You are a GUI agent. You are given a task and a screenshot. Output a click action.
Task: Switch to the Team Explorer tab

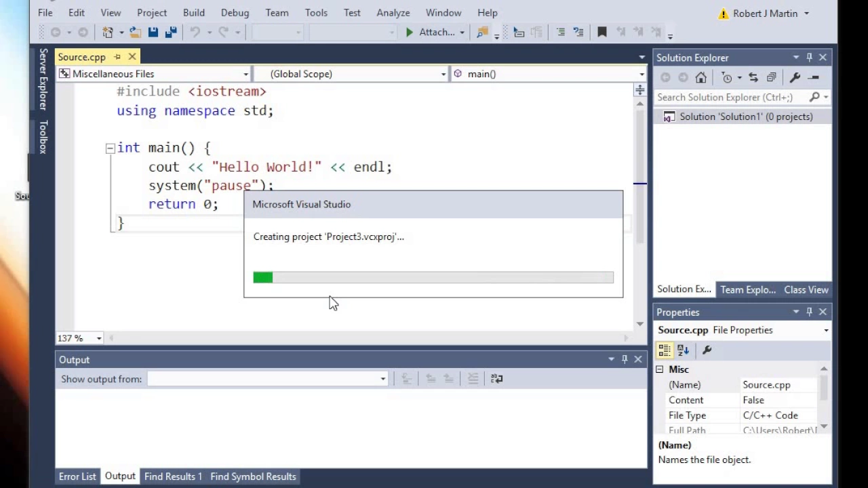[748, 289]
